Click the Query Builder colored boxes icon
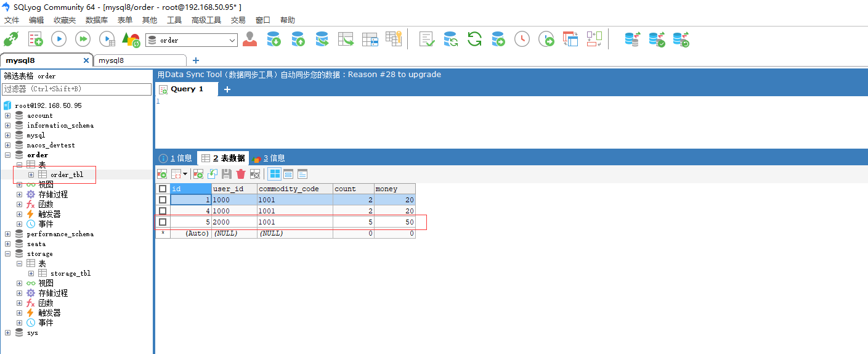Screen dimensions: 868x354 594,39
